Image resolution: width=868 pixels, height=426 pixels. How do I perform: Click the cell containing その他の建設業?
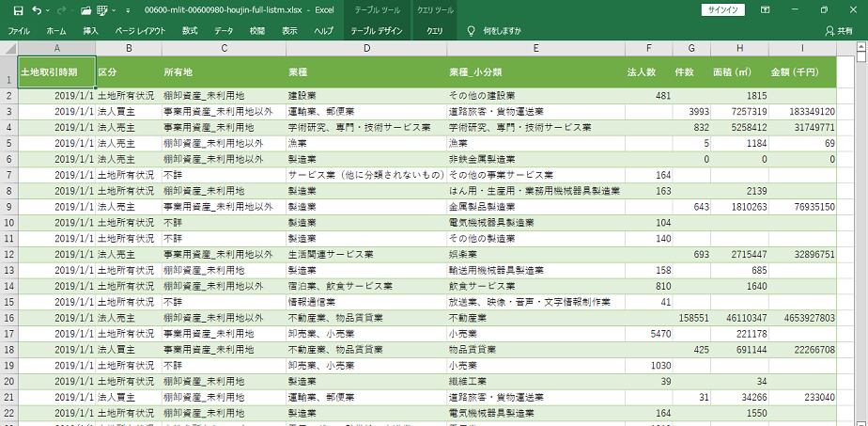[535, 96]
